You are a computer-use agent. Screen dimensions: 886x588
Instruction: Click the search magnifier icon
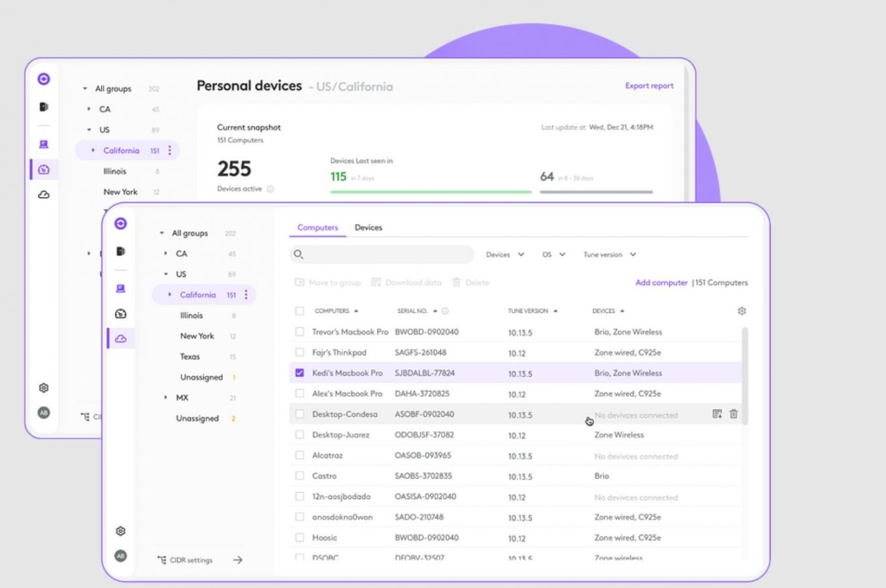coord(299,254)
